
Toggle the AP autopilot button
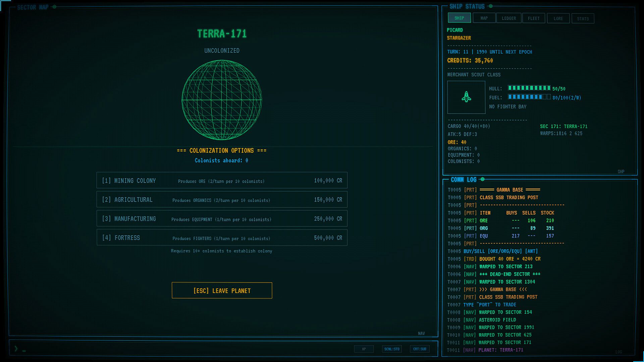364,349
